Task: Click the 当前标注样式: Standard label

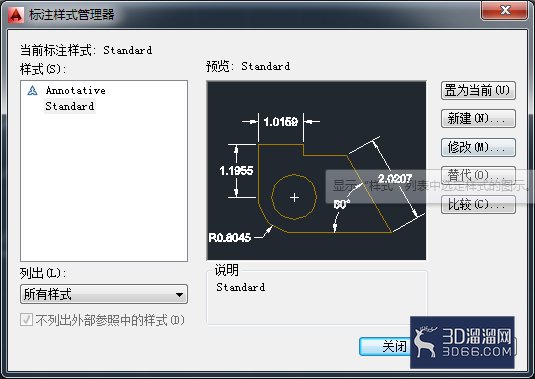Action: pos(86,50)
